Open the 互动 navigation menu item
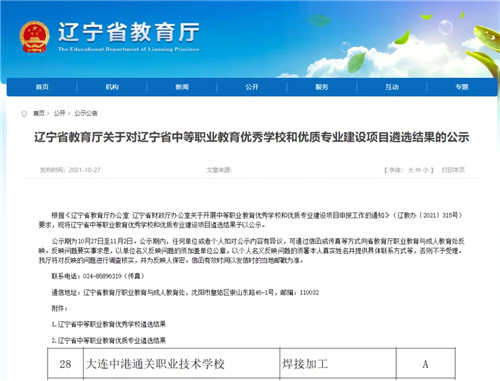500x381 pixels. (x=392, y=87)
